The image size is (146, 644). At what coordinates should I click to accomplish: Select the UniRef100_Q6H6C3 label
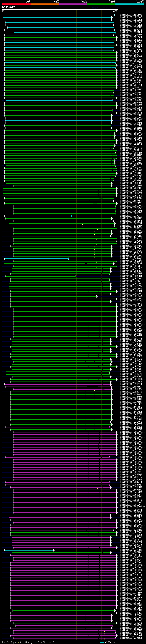[131, 188]
